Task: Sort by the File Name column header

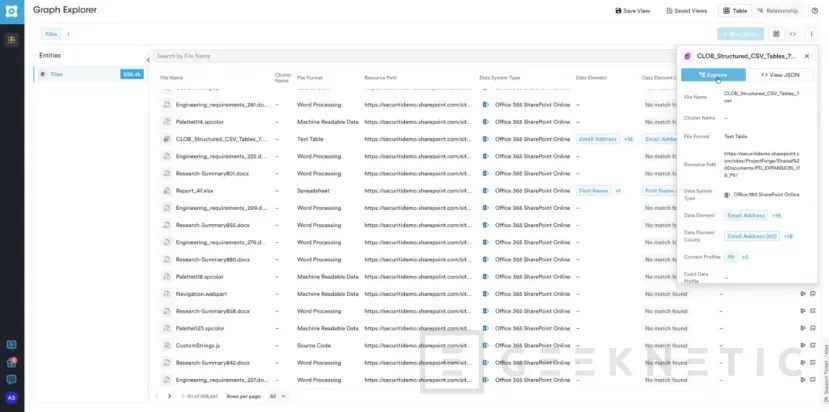Action: 171,78
